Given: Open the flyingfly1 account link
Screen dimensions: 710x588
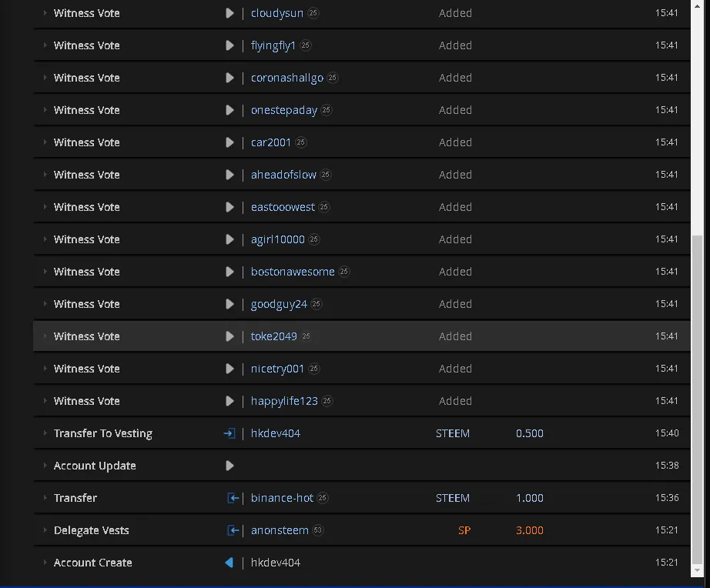Looking at the screenshot, I should click(x=273, y=45).
